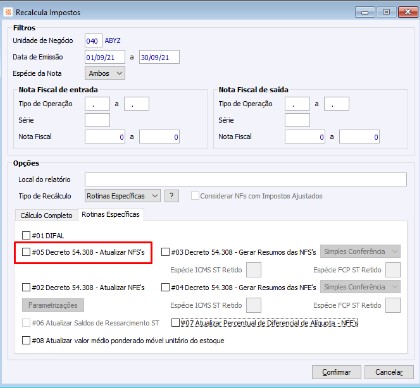Minimize the Recalcula Impostos window

tap(365, 12)
